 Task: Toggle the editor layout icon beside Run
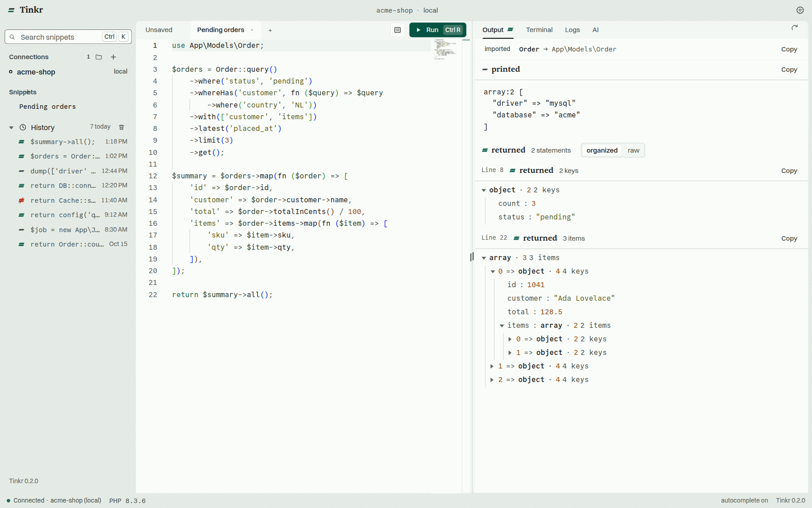point(397,30)
